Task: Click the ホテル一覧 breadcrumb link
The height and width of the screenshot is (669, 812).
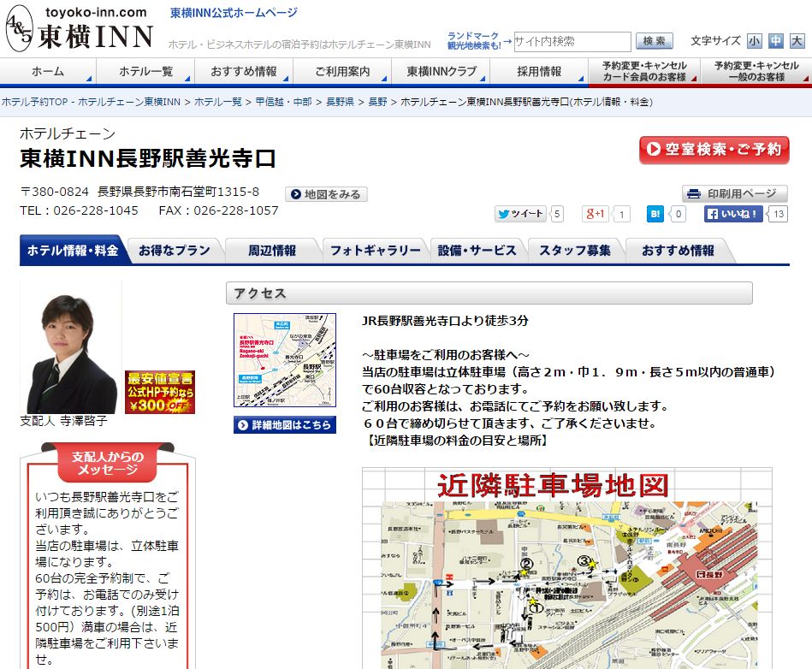Action: pyautogui.click(x=218, y=102)
